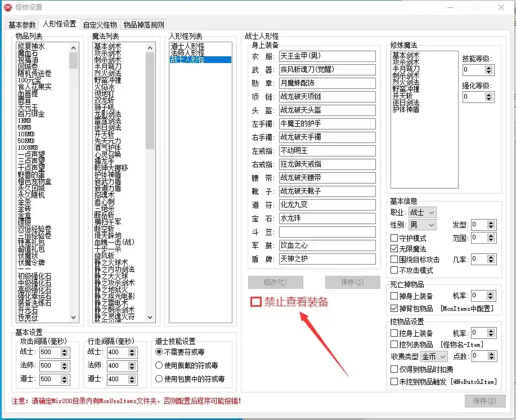Uncheck 掉背包物品 option
This screenshot has height=420, width=516.
394,309
